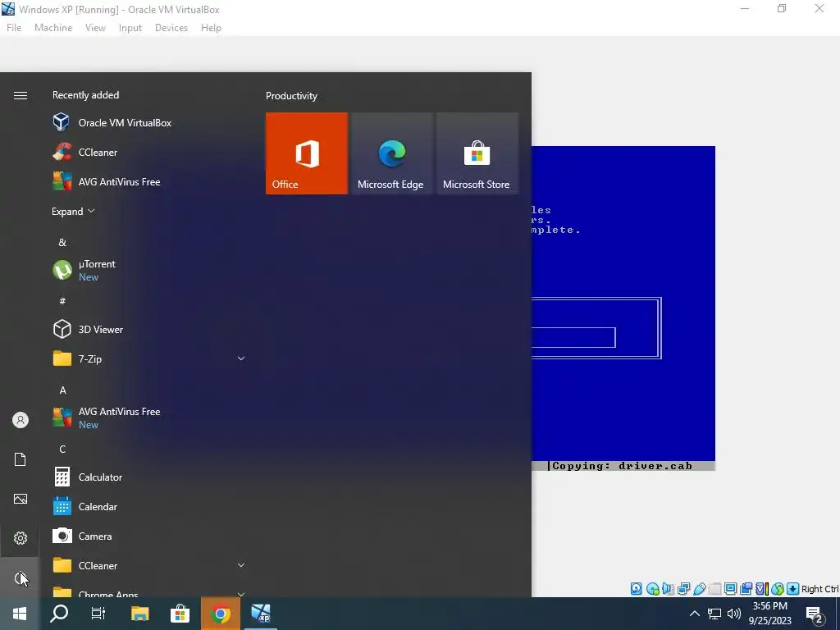Open Pictures from the Start sidebar
Image resolution: width=840 pixels, height=630 pixels.
click(x=21, y=499)
